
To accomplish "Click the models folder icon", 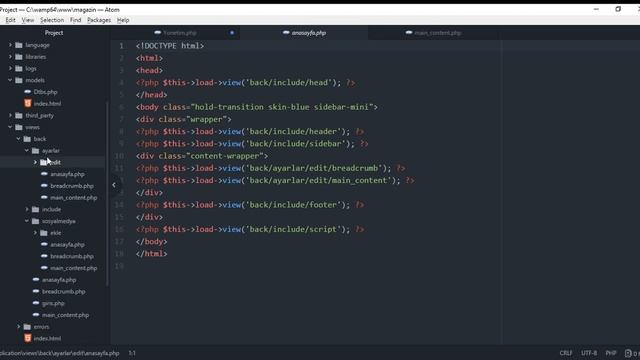I will click(19, 80).
